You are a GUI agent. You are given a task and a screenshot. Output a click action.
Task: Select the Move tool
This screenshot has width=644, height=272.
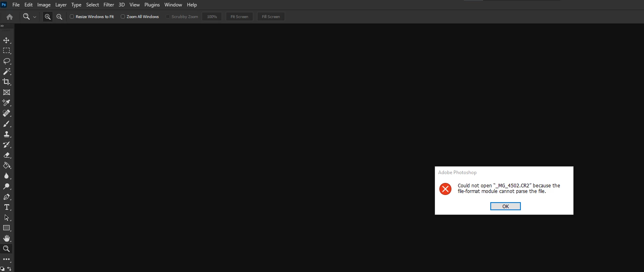[6, 40]
